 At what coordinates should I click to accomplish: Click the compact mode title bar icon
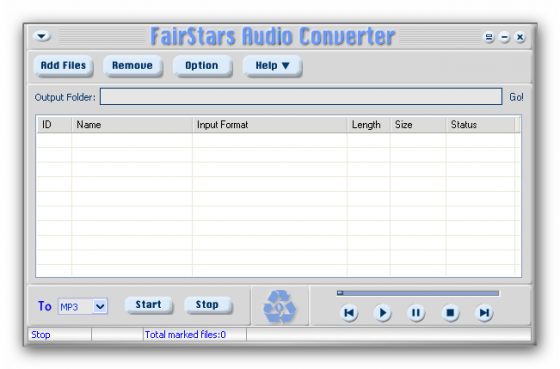tap(489, 37)
